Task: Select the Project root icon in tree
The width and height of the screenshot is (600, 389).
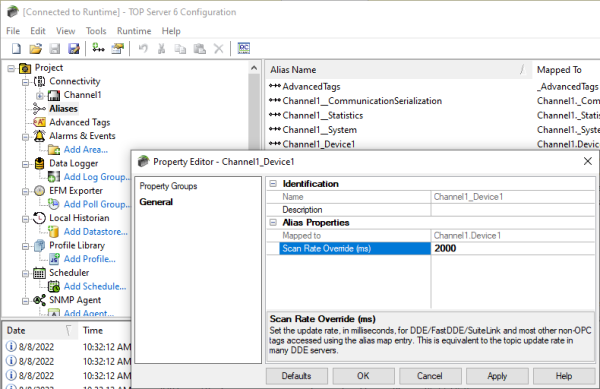Action: (25, 68)
